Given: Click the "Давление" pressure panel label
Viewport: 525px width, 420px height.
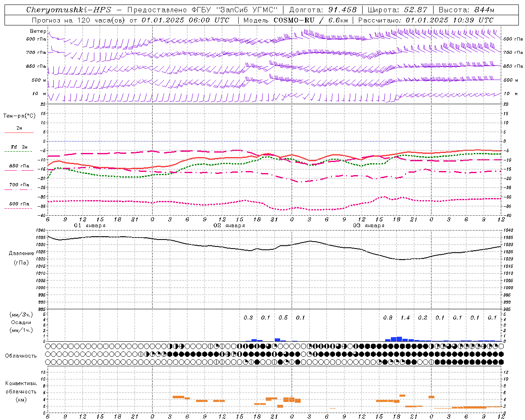Looking at the screenshot, I should coord(21,253).
